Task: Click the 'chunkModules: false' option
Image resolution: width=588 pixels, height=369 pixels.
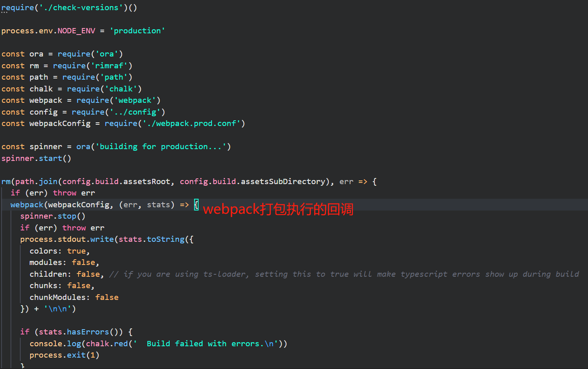Action: [74, 297]
